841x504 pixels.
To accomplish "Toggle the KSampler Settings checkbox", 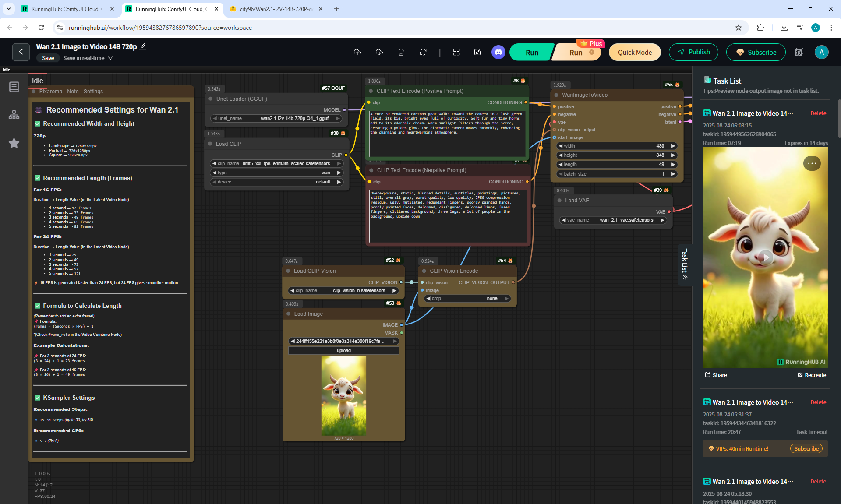I will point(38,398).
